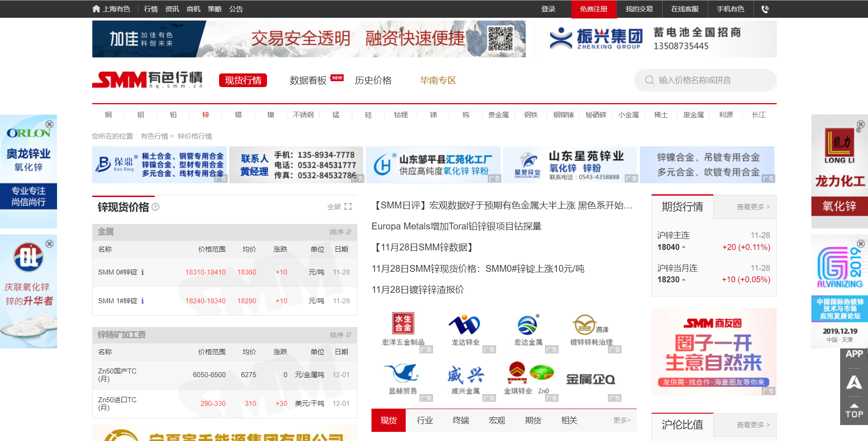
Task: Select 长江 category
Action: [x=758, y=114]
